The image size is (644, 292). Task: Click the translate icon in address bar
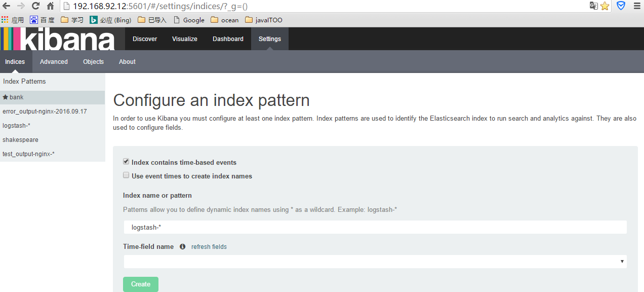point(594,6)
